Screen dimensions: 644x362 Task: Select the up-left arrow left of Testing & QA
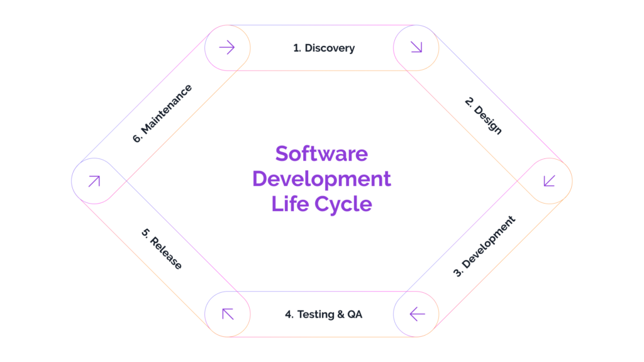(x=228, y=314)
